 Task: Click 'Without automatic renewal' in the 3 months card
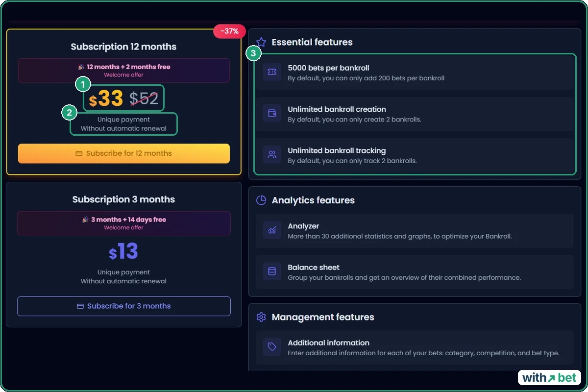coord(123,281)
